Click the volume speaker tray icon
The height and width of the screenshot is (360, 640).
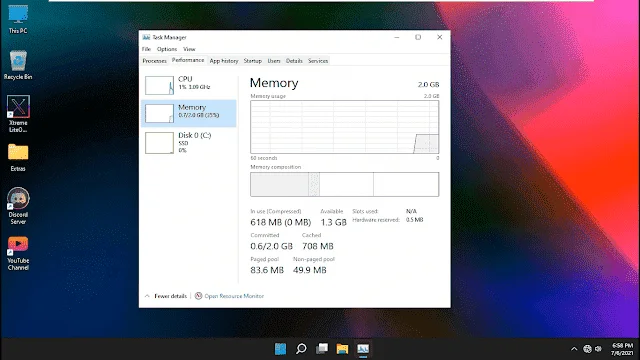[598, 349]
